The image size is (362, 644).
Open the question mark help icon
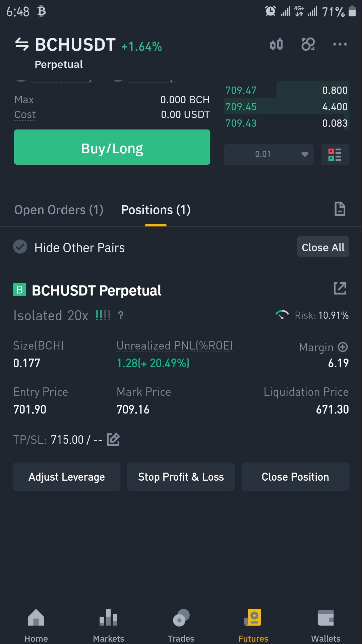(x=121, y=315)
